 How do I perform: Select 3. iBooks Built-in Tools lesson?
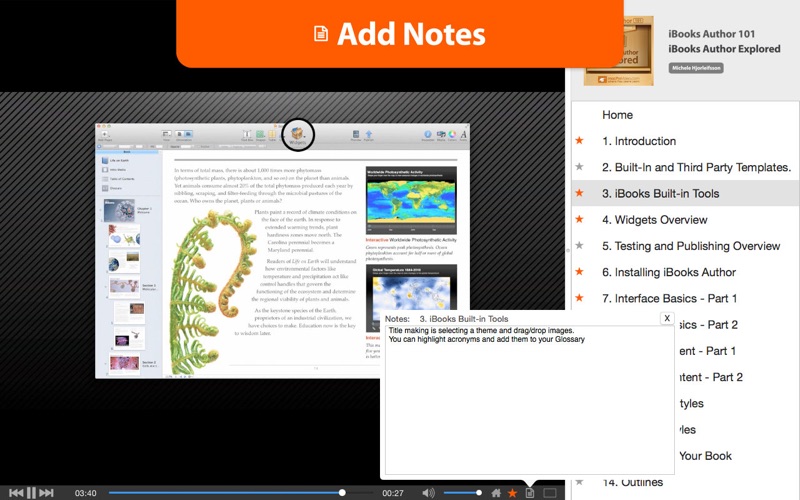point(685,193)
